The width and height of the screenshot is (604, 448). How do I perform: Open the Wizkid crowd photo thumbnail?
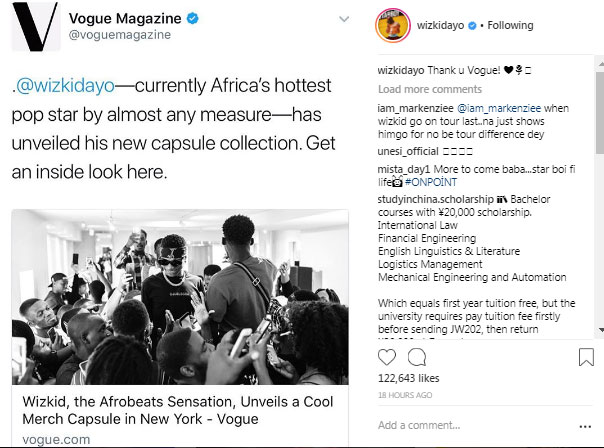(180, 283)
